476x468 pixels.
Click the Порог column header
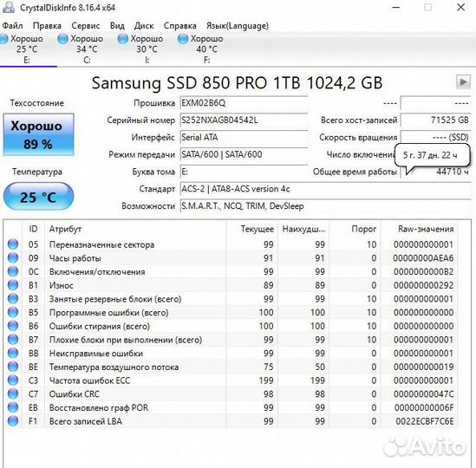point(355,229)
